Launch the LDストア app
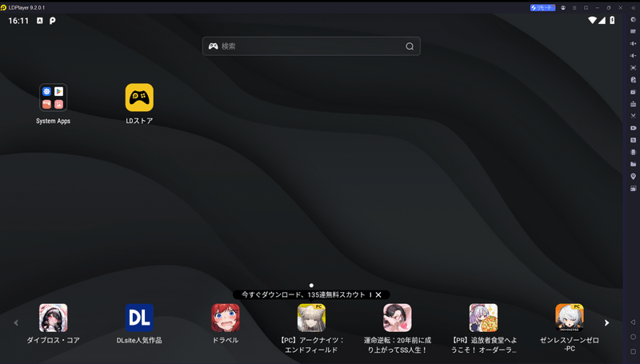Viewport: 640px width, 364px height. pos(139,98)
